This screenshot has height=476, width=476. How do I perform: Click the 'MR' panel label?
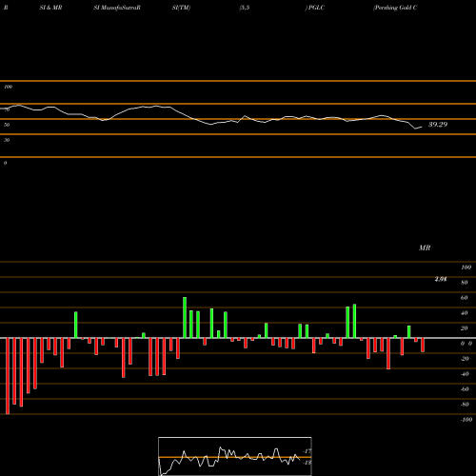click(x=425, y=248)
